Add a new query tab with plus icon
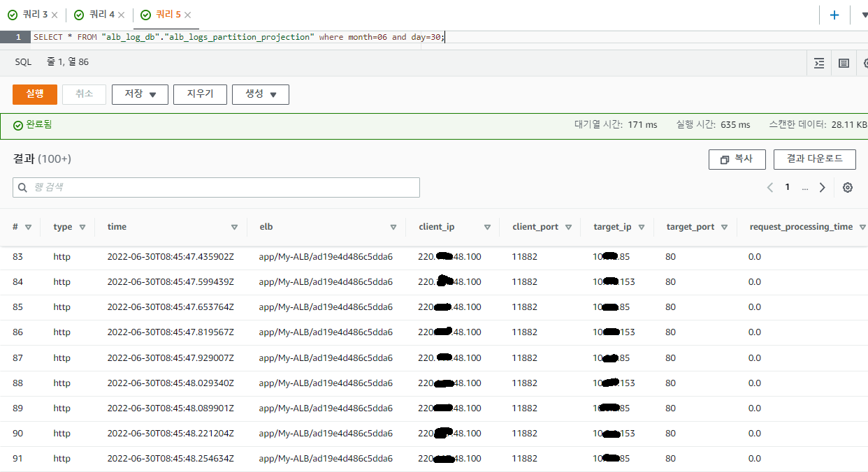Image resolution: width=868 pixels, height=472 pixels. [834, 15]
